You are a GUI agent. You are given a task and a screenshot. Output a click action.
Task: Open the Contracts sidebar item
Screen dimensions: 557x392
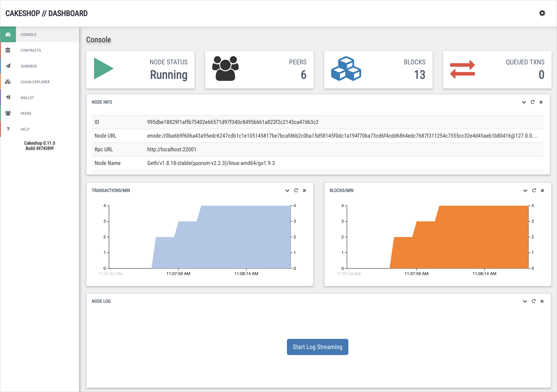coord(31,50)
